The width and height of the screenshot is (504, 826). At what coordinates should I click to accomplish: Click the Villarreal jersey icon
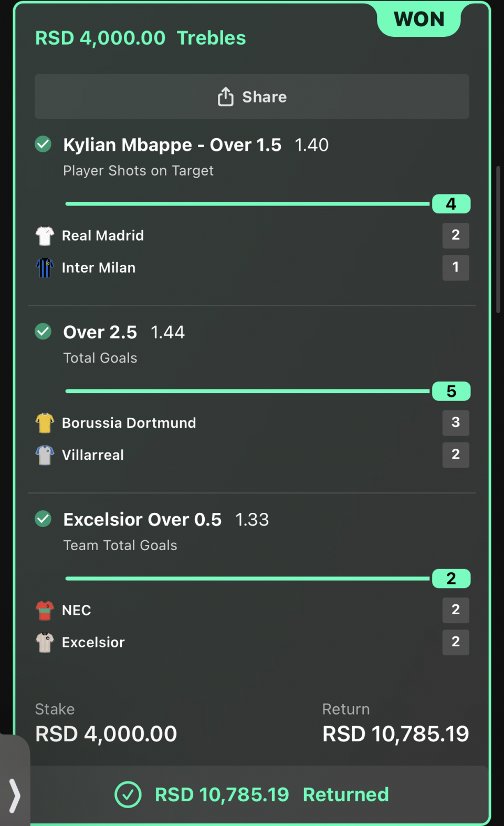(45, 455)
